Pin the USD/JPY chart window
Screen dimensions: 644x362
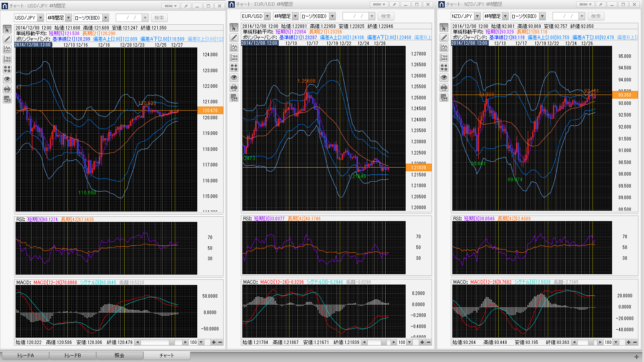pyautogui.click(x=186, y=6)
